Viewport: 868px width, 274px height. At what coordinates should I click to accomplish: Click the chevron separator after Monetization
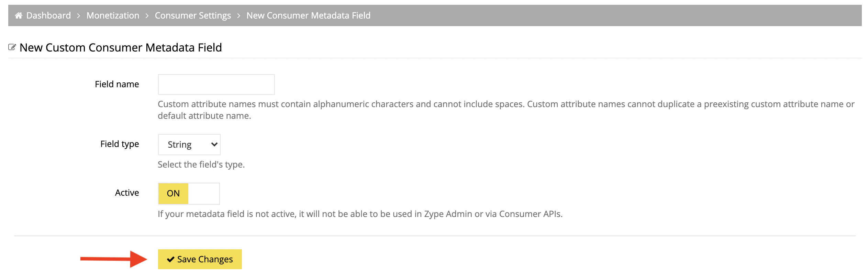(x=147, y=16)
